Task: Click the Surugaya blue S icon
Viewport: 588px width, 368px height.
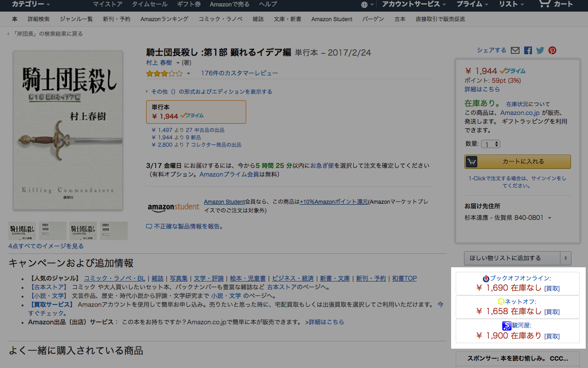Action: tap(507, 325)
